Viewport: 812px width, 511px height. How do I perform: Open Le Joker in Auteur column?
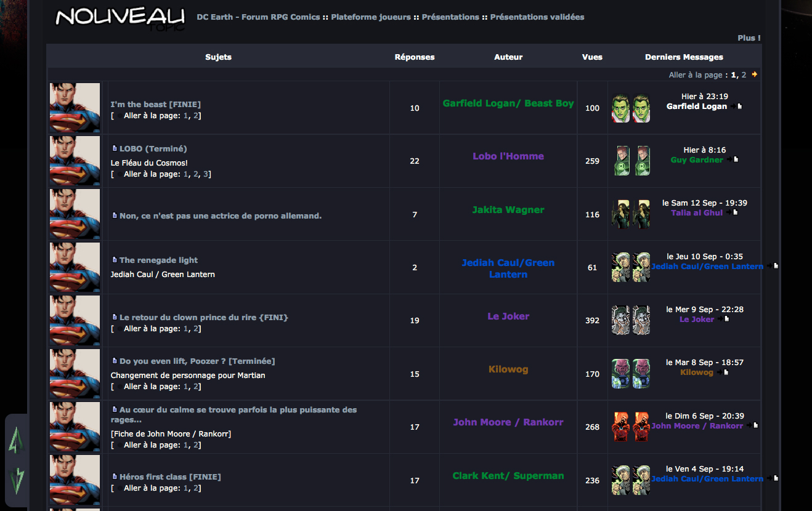508,316
